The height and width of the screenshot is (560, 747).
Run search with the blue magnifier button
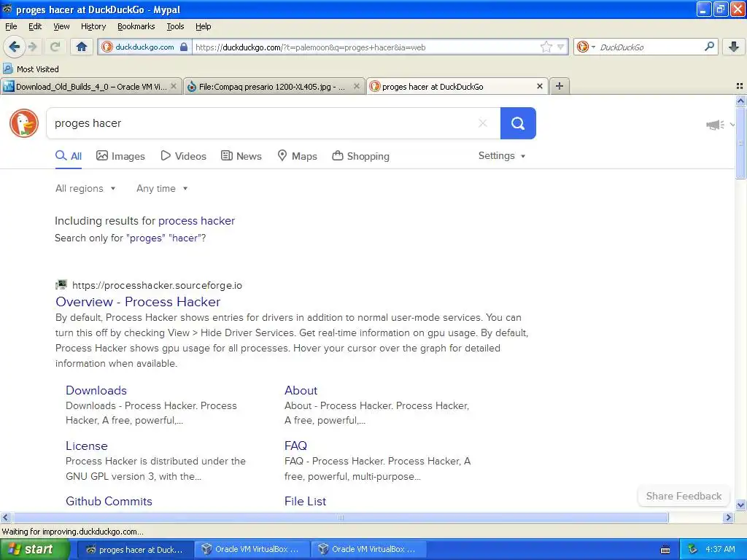[x=518, y=123]
